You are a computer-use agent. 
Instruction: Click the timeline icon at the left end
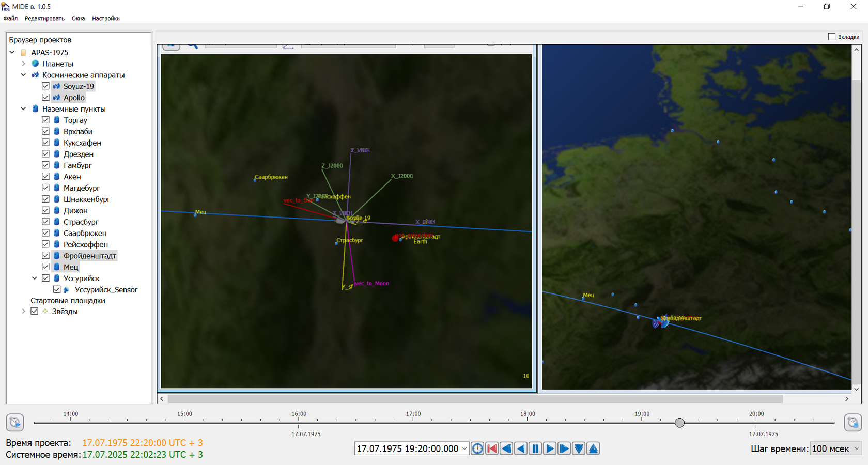click(x=15, y=422)
